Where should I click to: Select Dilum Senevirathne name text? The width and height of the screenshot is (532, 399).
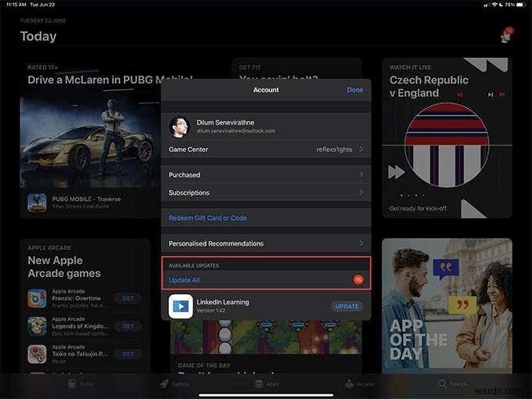[225, 123]
